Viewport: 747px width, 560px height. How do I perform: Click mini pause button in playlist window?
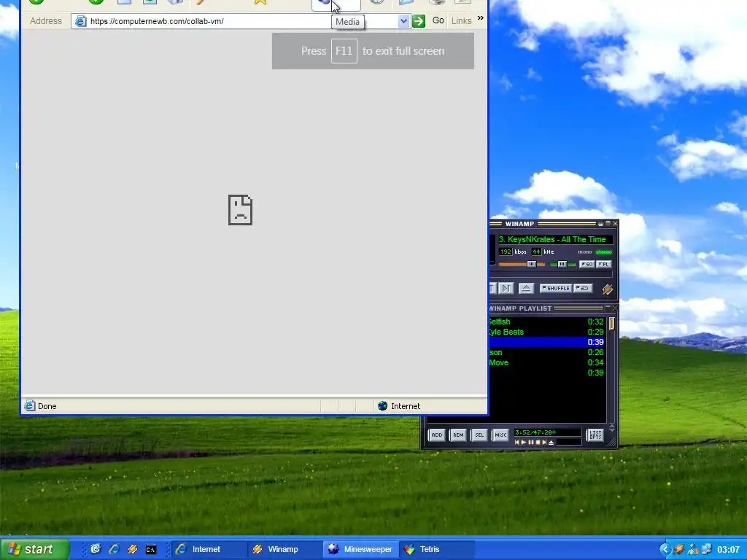531,443
